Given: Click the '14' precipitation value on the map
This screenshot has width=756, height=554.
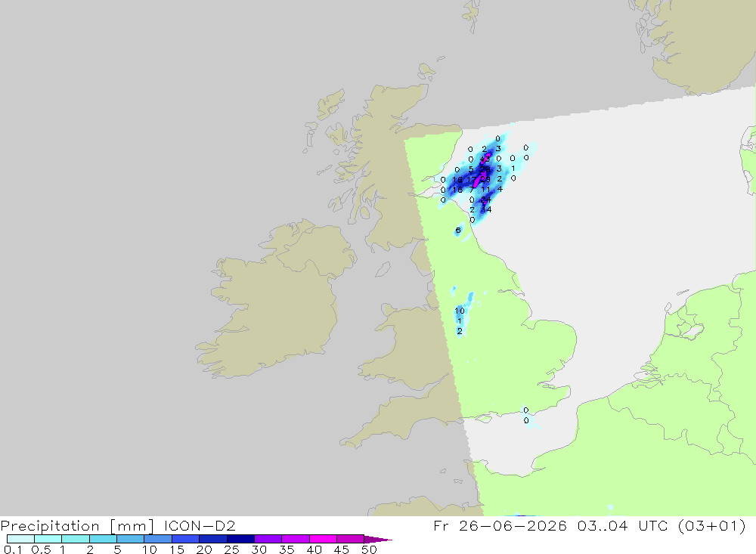Looking at the screenshot, I should 486,209.
